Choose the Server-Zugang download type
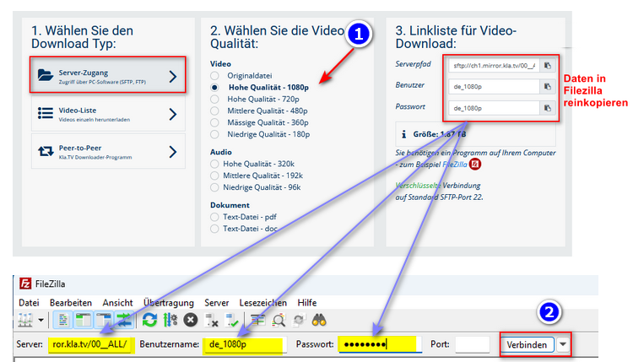644x362 pixels. tap(108, 75)
